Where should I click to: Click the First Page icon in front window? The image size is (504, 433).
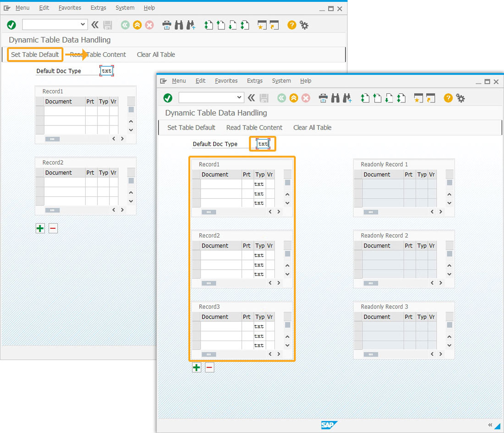pyautogui.click(x=365, y=98)
